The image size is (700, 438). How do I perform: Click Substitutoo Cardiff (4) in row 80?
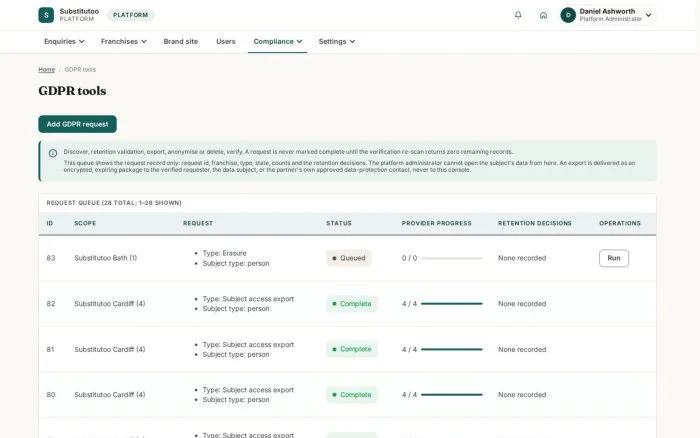[x=109, y=395]
